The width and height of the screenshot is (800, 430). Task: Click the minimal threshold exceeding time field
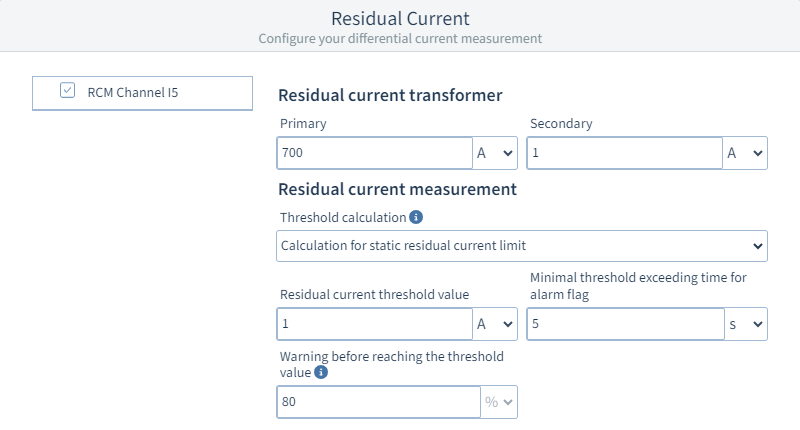(625, 324)
